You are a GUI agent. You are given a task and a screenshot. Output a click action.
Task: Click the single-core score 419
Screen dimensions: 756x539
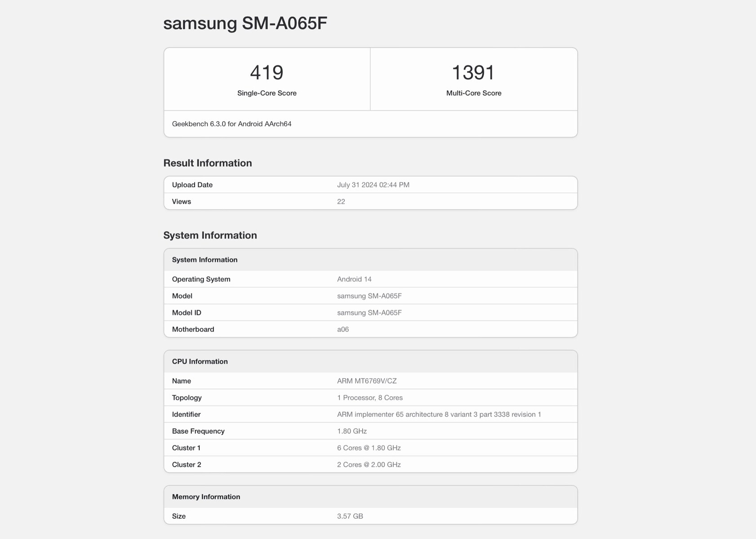click(x=267, y=73)
